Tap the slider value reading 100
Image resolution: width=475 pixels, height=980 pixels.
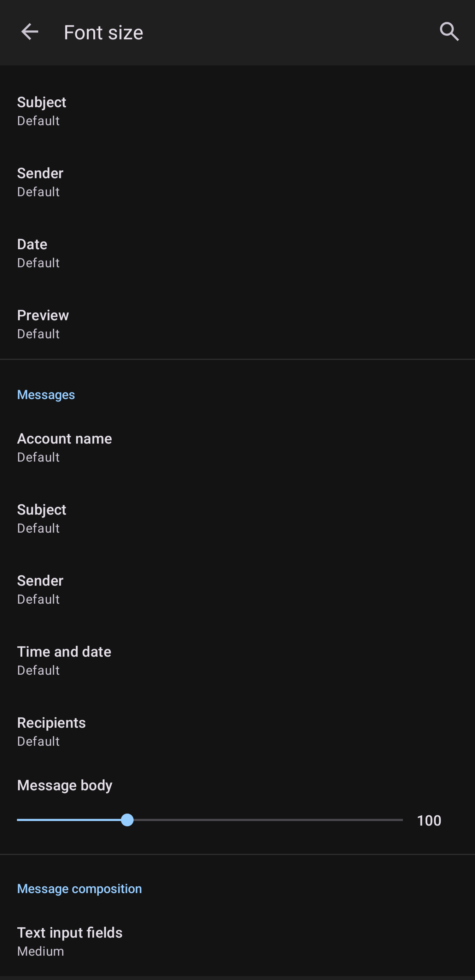(x=429, y=820)
